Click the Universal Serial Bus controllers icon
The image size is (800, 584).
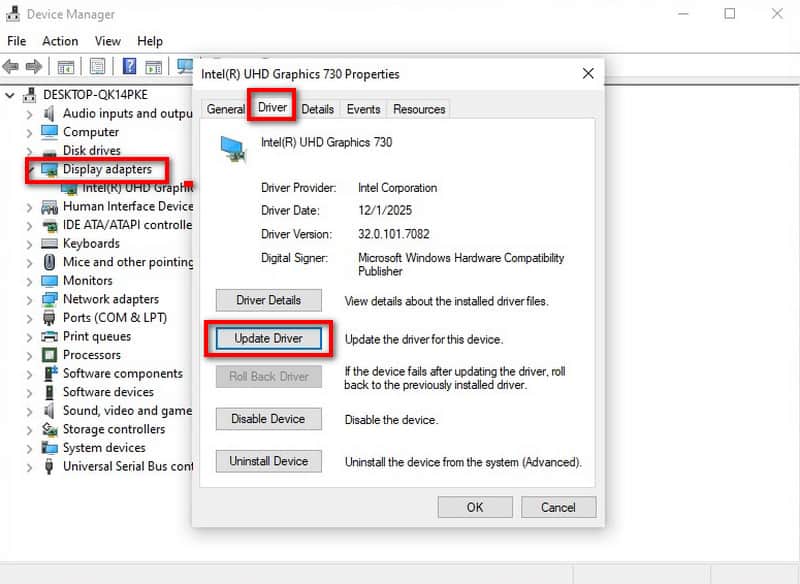[49, 467]
